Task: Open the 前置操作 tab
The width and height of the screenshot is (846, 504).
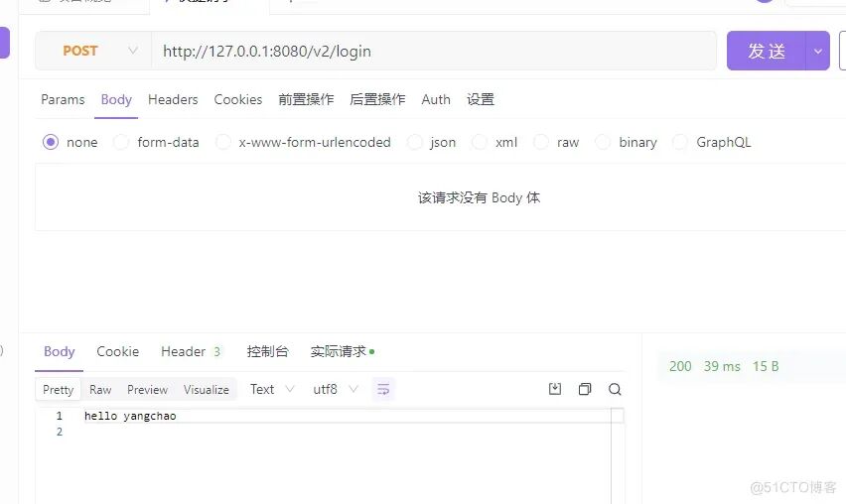Action: 306,100
